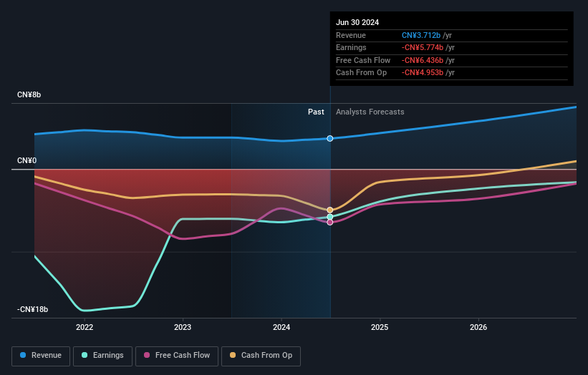Click the Jun 30 2024 tooltip date
This screenshot has height=375, width=588.
point(357,22)
